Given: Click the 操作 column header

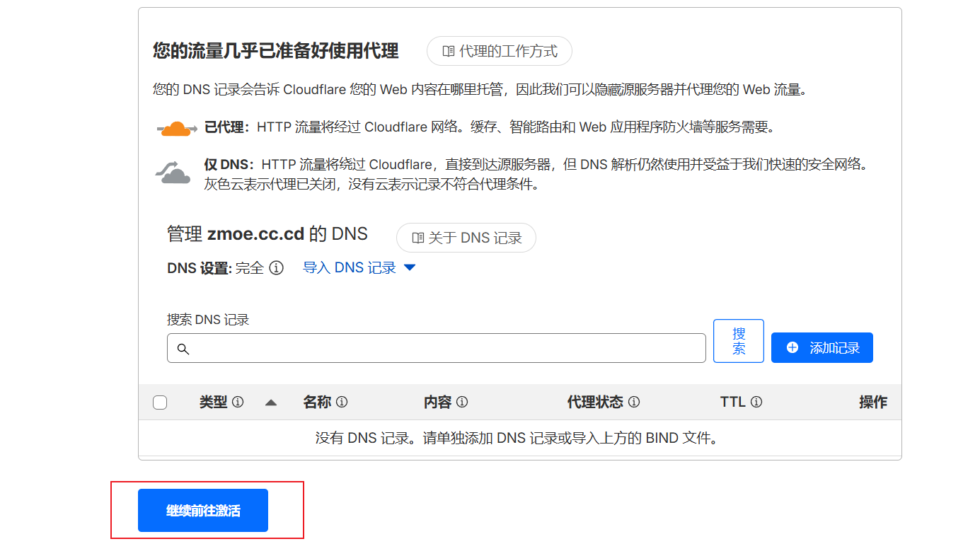Looking at the screenshot, I should coord(872,402).
